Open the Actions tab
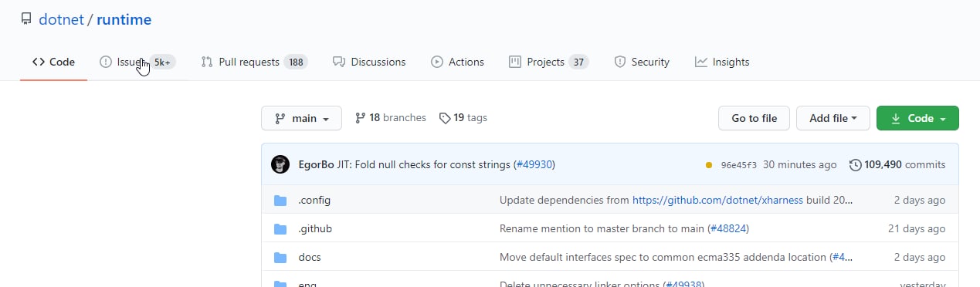Screen dimensions: 980x287 tap(457, 62)
